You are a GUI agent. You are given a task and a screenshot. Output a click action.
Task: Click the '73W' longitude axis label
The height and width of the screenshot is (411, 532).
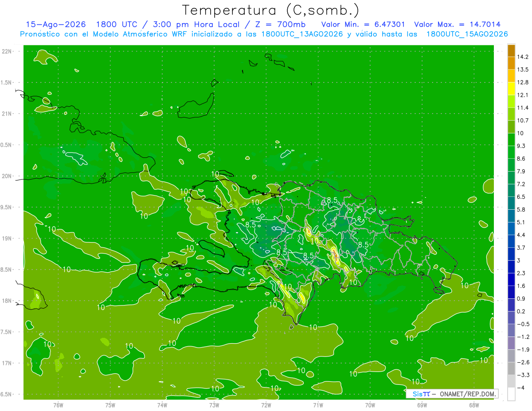pos(214,405)
